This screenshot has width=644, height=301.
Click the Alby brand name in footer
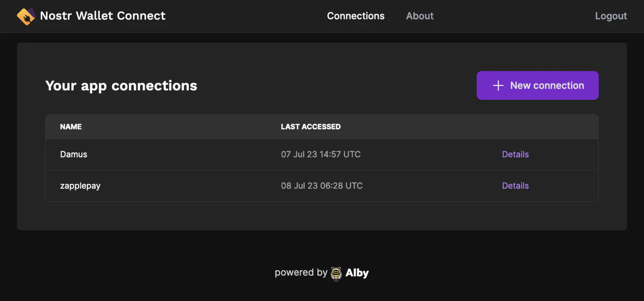(x=357, y=273)
